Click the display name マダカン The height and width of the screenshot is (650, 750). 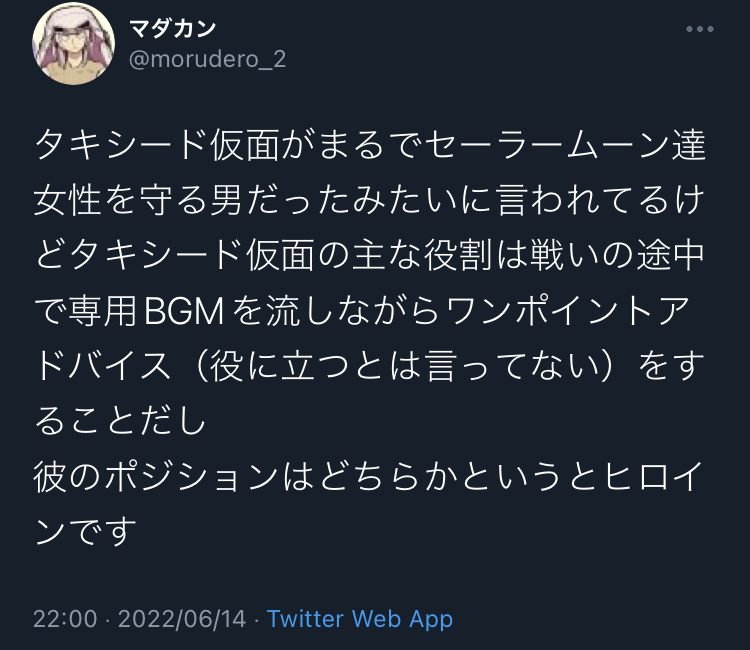pos(173,29)
